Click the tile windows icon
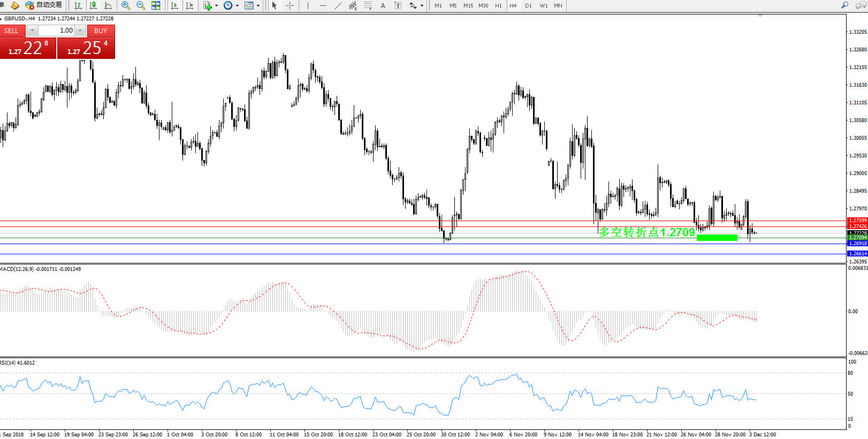This screenshot has height=439, width=868. coord(156,5)
